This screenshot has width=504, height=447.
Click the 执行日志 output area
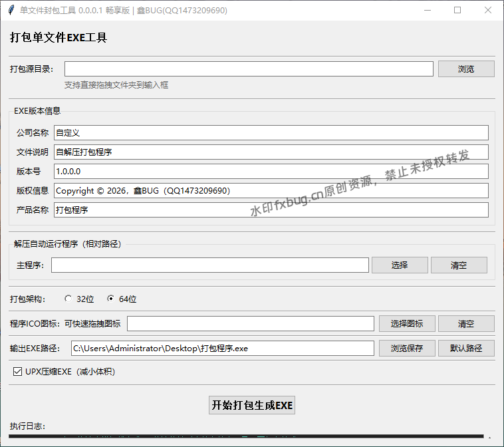pyautogui.click(x=246, y=436)
